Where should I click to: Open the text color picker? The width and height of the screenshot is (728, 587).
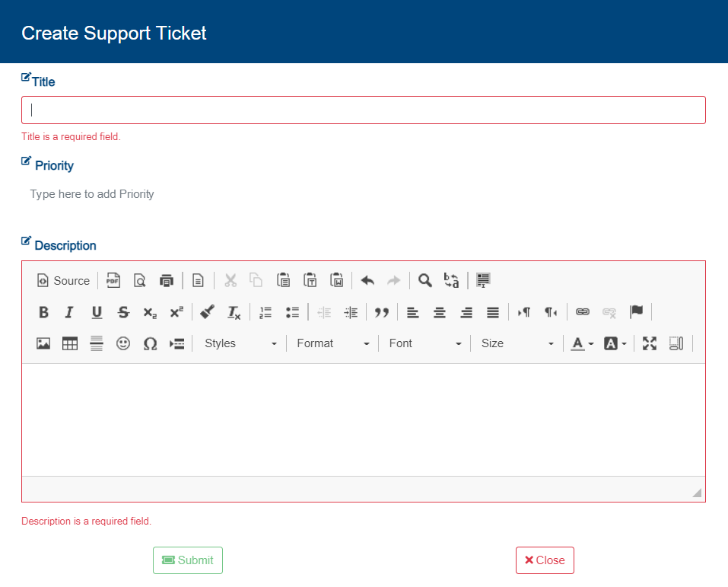[x=582, y=343]
